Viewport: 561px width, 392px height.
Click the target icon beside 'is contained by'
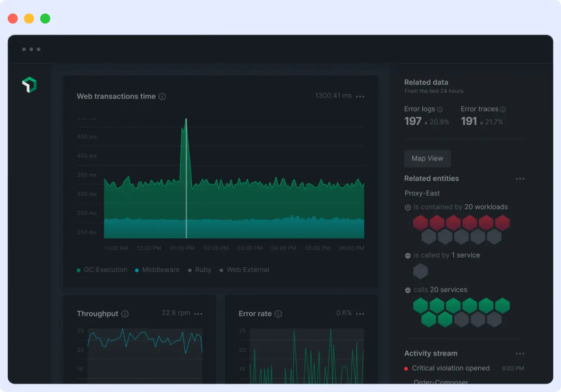click(408, 207)
